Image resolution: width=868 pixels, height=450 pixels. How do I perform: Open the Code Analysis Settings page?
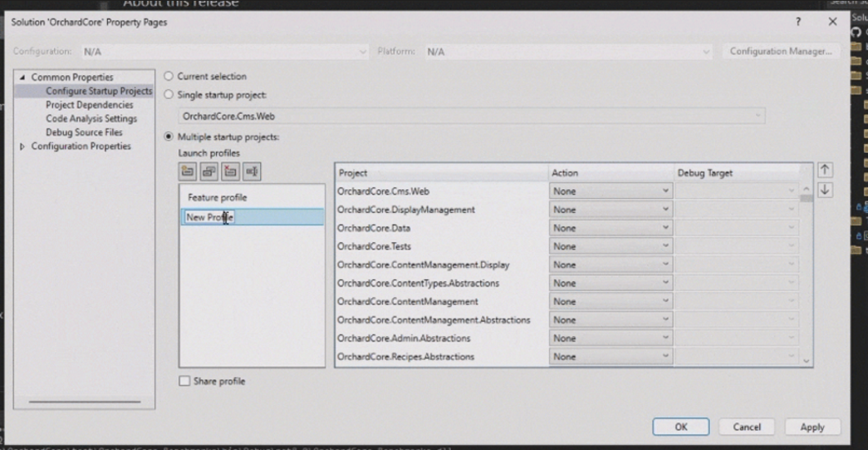[x=92, y=119]
